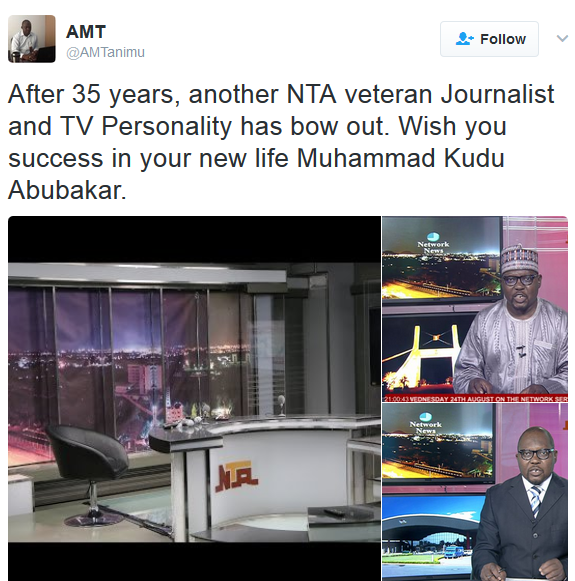Open the @AMTanimu handle link

(x=105, y=52)
